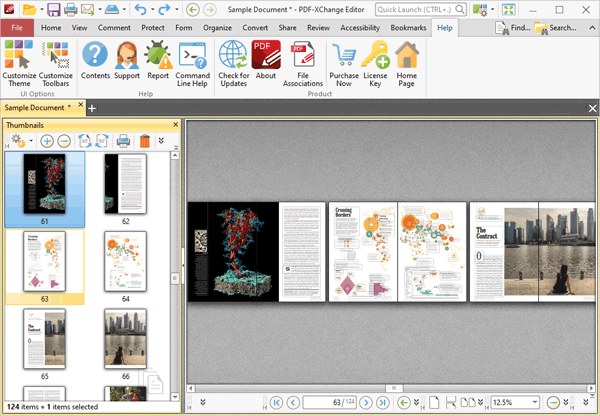
Task: Open the File menu
Action: click(17, 28)
